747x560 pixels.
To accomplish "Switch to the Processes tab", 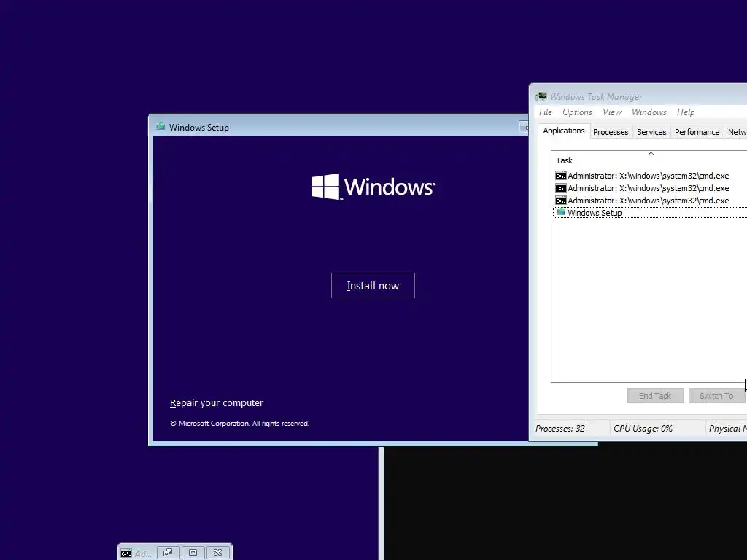I will coord(611,132).
